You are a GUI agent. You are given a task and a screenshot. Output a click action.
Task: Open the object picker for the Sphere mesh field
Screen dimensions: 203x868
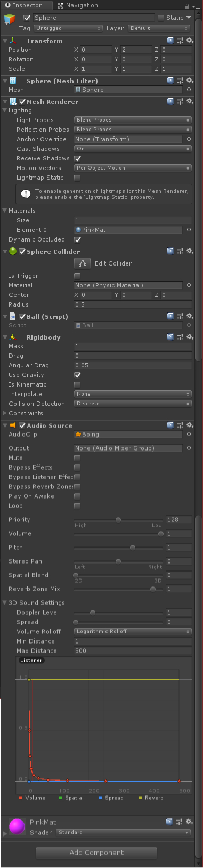coord(189,90)
